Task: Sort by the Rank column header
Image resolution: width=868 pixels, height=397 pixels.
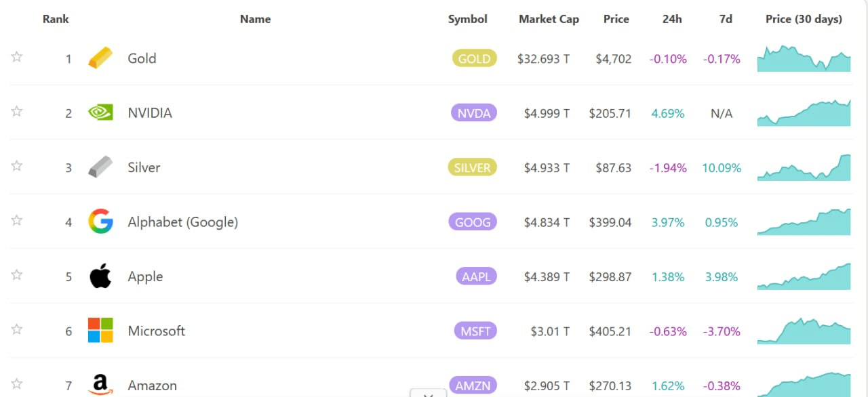Action: pyautogui.click(x=56, y=19)
